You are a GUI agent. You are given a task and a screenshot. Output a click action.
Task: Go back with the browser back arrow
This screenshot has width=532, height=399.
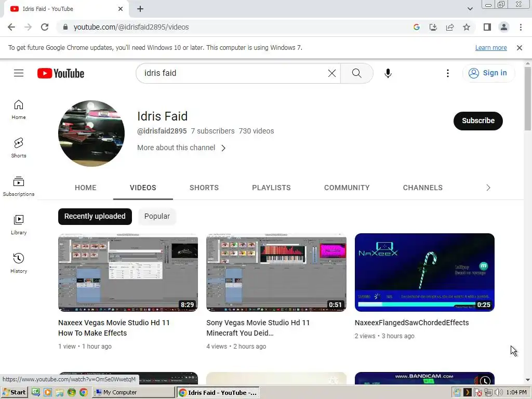coord(11,27)
